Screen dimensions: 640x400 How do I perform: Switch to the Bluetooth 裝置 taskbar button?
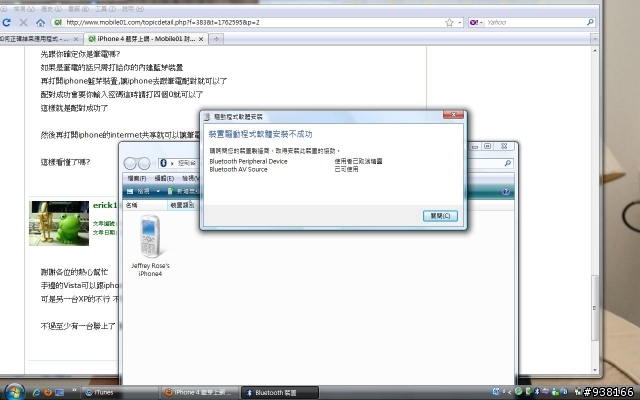pos(280,392)
